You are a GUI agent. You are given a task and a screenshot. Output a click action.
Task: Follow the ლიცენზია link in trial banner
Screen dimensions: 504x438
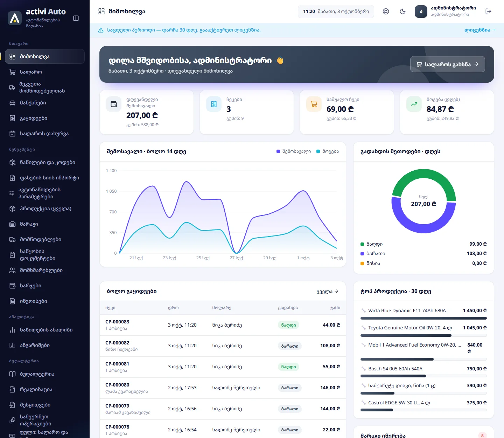click(x=480, y=30)
